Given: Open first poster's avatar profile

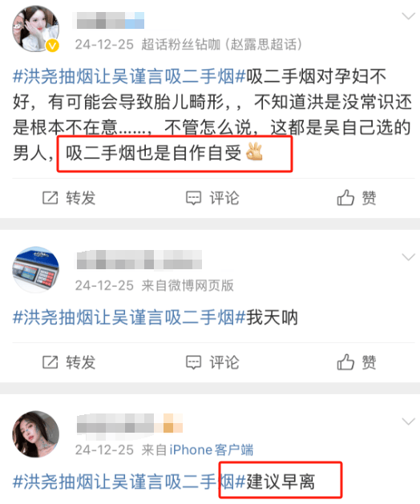Looking at the screenshot, I should [36, 29].
